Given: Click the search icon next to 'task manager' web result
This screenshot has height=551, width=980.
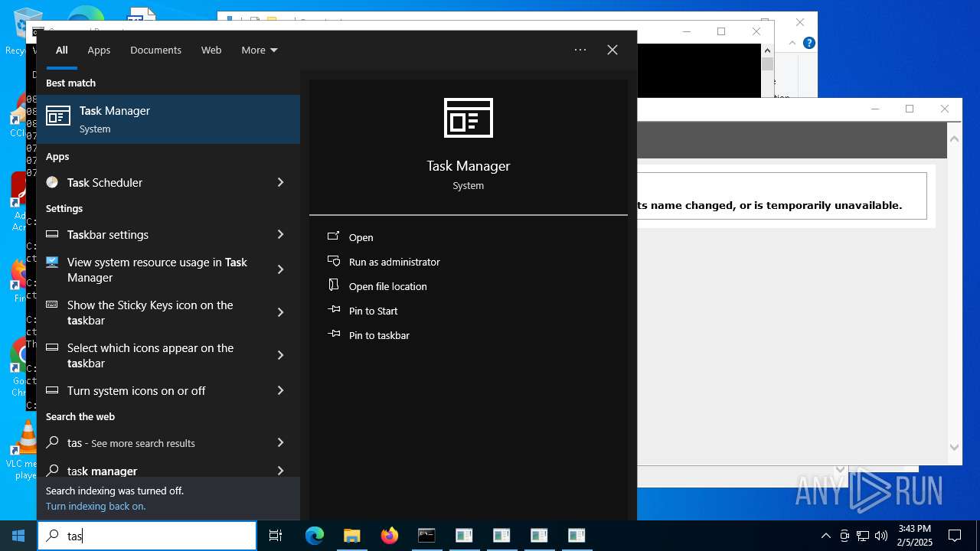Looking at the screenshot, I should (x=52, y=471).
